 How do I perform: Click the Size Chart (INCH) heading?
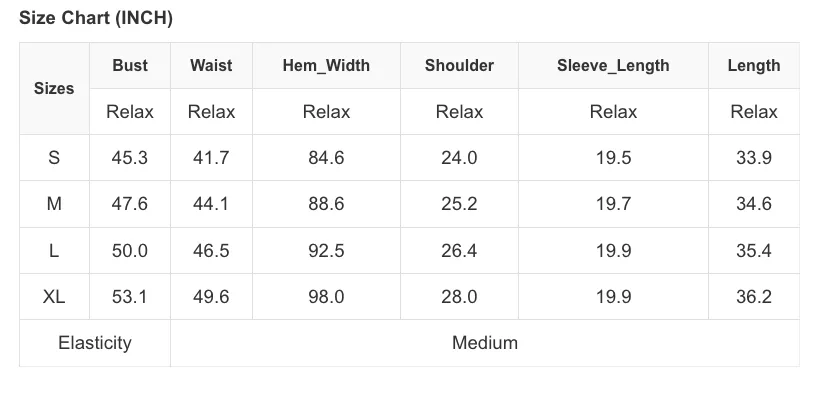tap(96, 18)
